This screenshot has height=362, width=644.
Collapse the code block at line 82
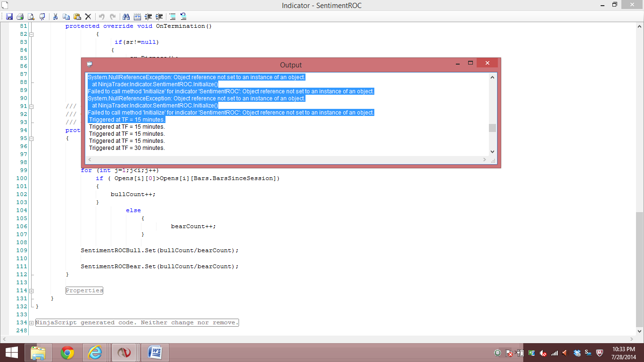click(32, 34)
